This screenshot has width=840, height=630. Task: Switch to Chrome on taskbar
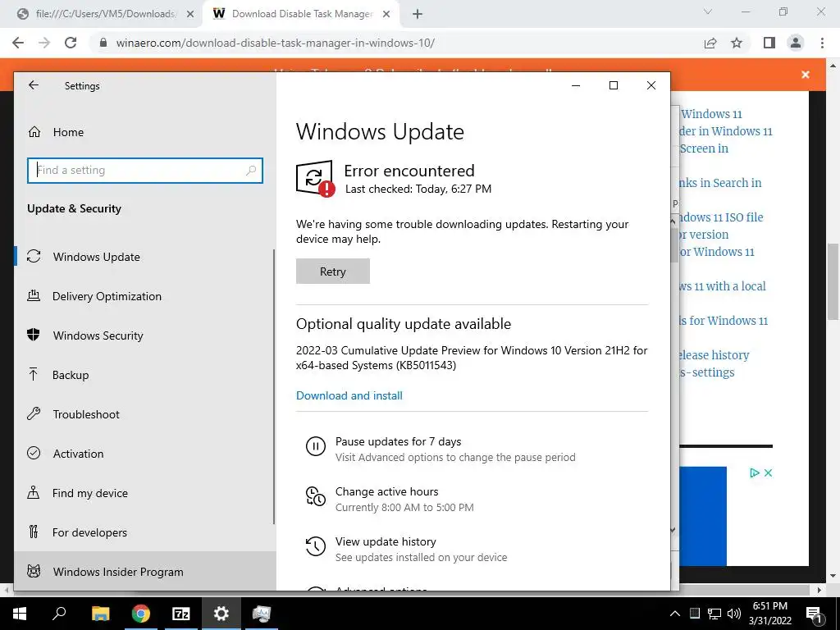(x=141, y=614)
